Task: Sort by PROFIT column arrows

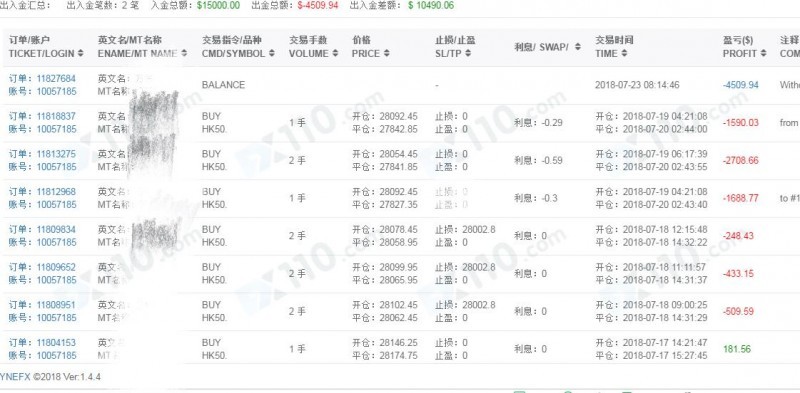Action: pyautogui.click(x=763, y=53)
